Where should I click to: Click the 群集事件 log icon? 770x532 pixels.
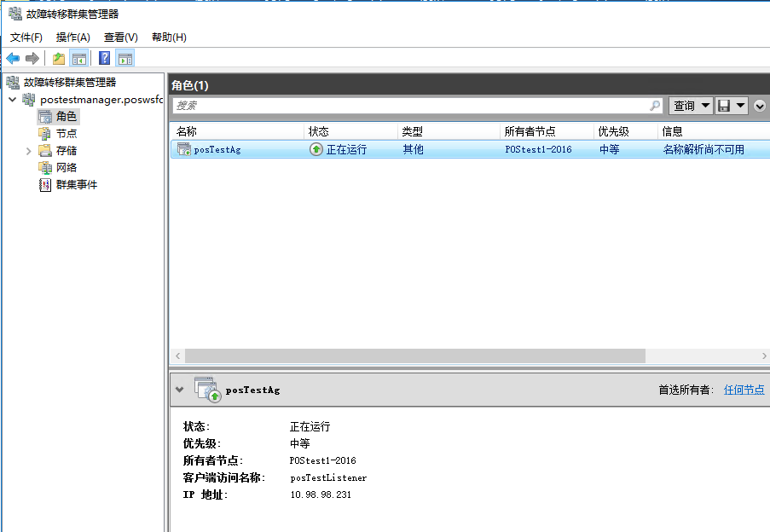[45, 184]
